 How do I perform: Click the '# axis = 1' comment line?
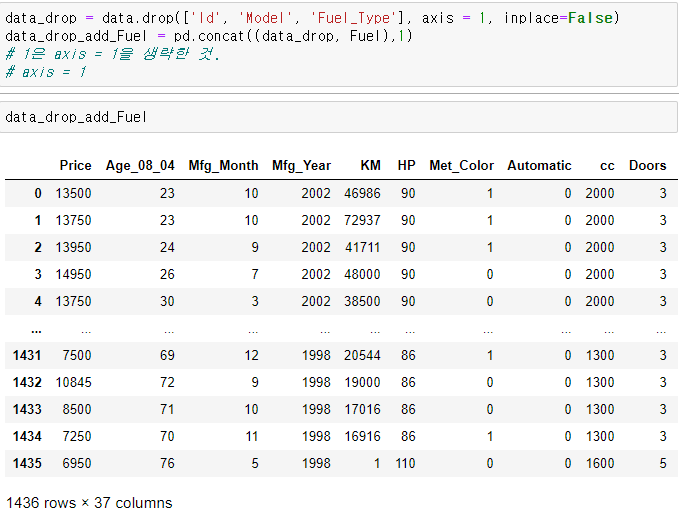[46, 72]
